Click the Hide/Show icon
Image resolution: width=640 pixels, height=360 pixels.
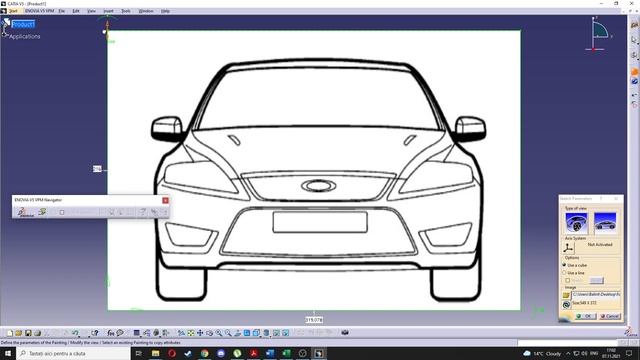coord(276,333)
